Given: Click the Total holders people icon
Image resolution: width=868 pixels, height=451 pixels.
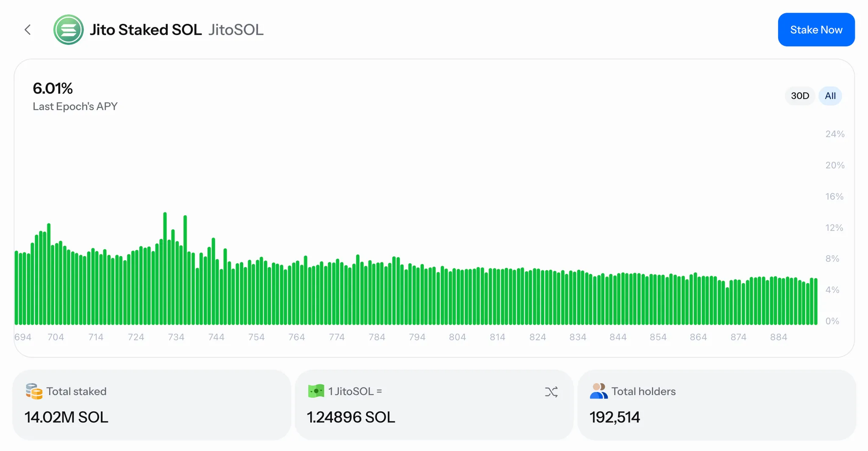Looking at the screenshot, I should coord(598,391).
